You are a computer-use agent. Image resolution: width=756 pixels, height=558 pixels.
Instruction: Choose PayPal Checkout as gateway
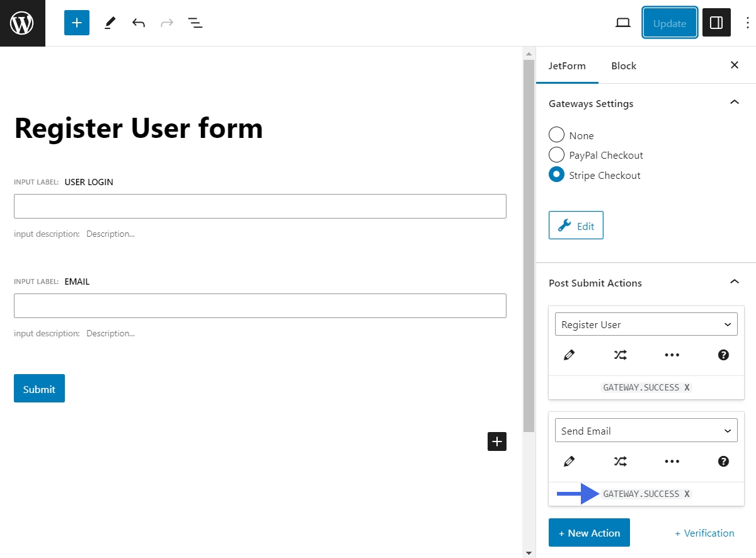tap(556, 155)
